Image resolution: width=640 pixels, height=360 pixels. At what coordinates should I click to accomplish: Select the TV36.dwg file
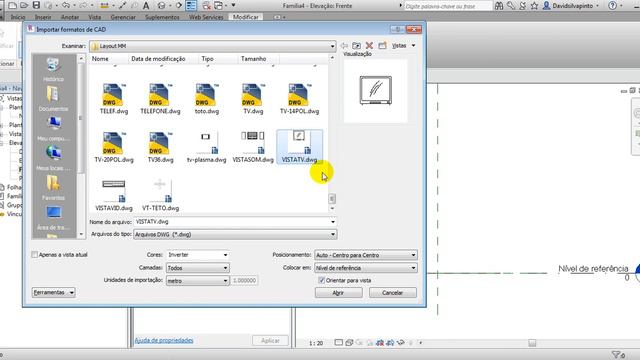coord(160,147)
